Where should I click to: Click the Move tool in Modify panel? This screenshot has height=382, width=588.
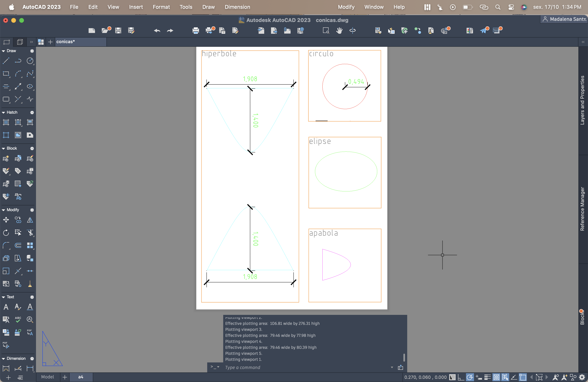click(6, 220)
